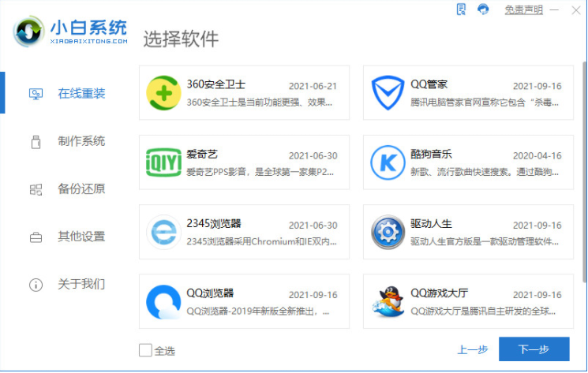Image resolution: width=588 pixels, height=373 pixels.
Task: Go to next step with 下一步
Action: [x=534, y=349]
